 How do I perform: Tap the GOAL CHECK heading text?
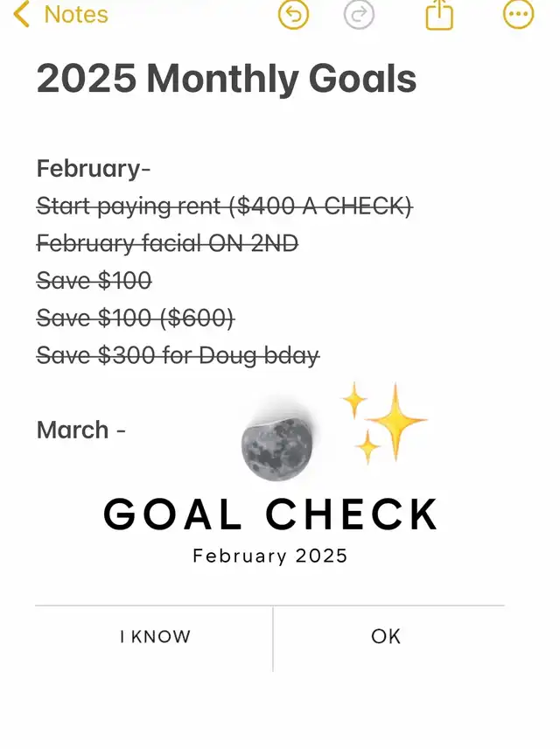(270, 514)
